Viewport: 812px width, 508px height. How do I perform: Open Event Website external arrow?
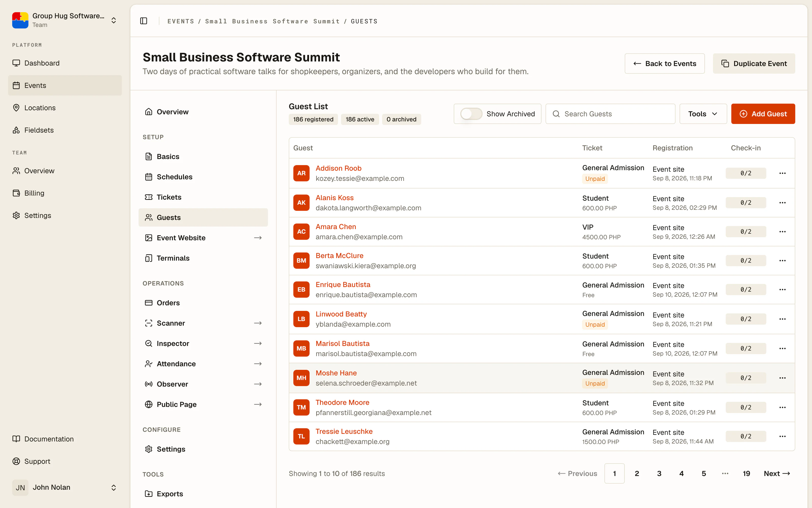point(258,238)
